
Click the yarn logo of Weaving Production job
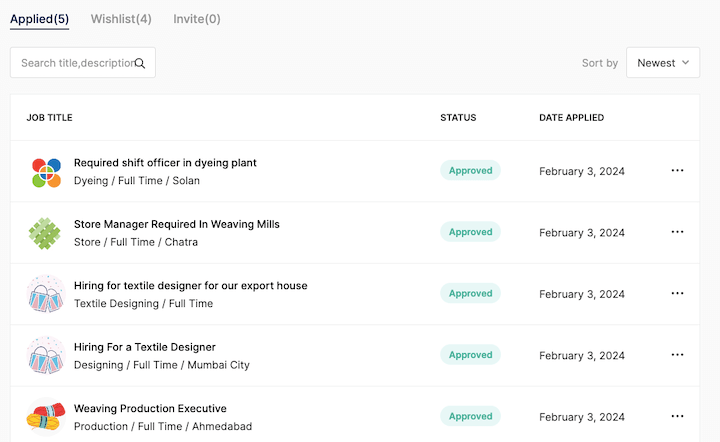pos(45,417)
